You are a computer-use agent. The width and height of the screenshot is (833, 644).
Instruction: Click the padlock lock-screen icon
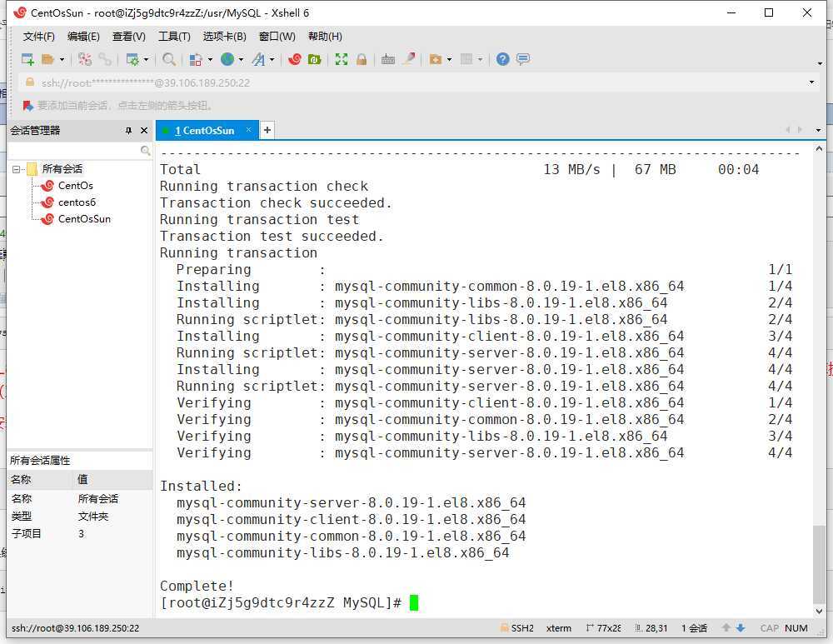(x=362, y=59)
